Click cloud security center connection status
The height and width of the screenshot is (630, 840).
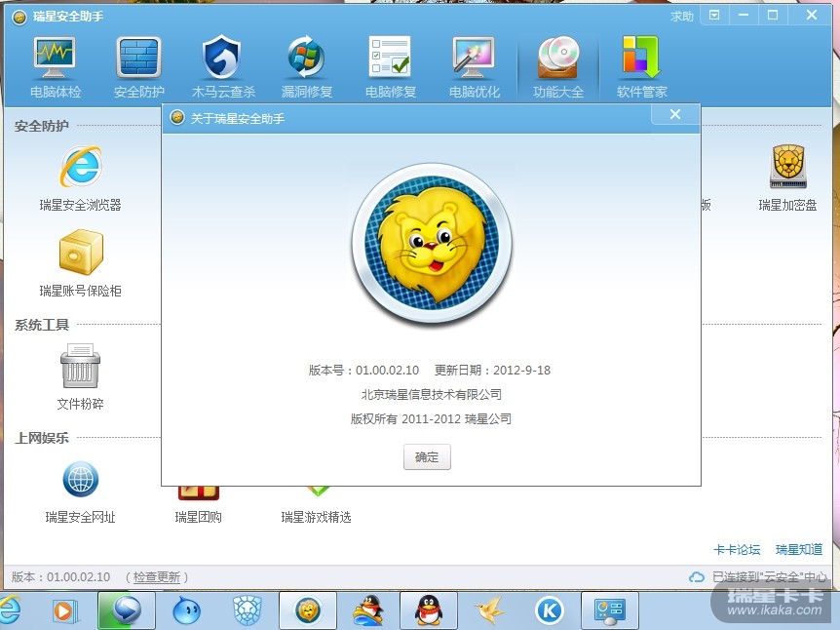tap(758, 577)
